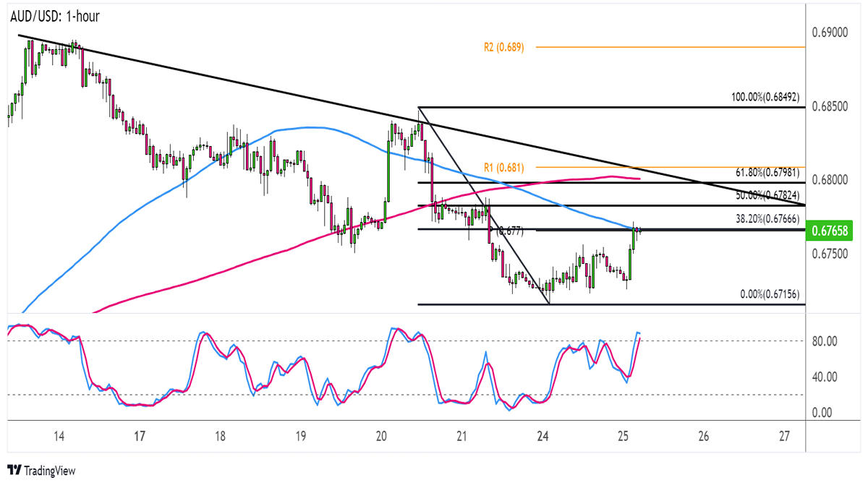Click date 25 on the time axis

(624, 437)
